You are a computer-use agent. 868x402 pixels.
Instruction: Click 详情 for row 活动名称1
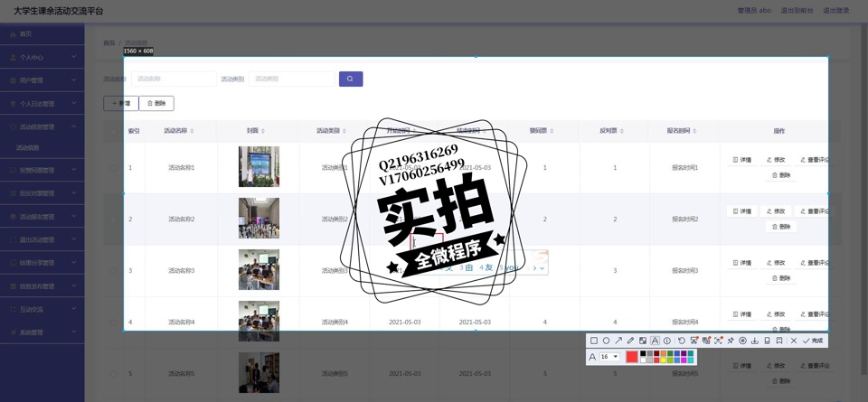[741, 160]
